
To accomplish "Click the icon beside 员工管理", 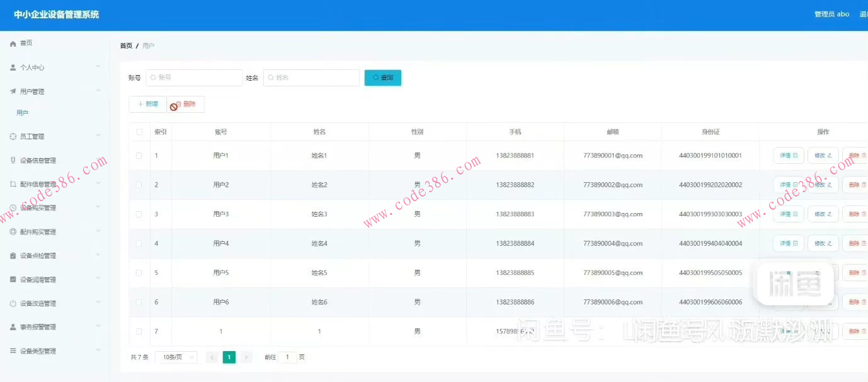I will click(13, 136).
